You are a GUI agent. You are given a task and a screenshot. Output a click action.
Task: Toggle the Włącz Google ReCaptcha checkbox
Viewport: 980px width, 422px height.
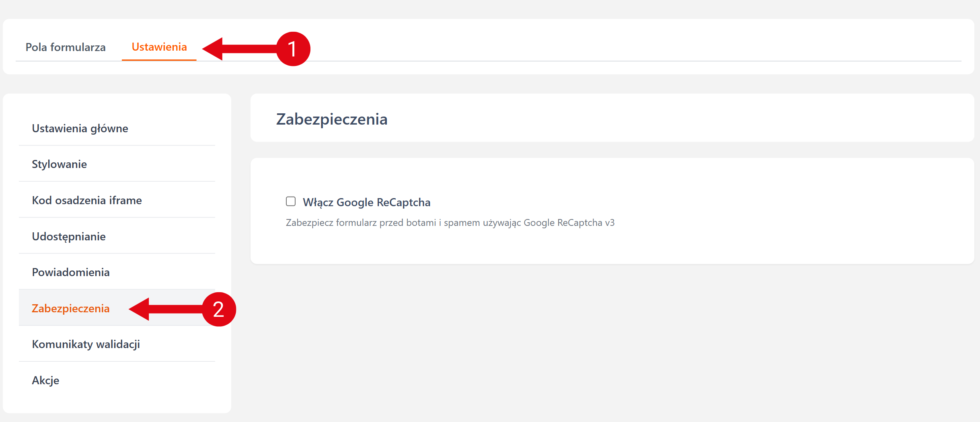click(x=290, y=201)
